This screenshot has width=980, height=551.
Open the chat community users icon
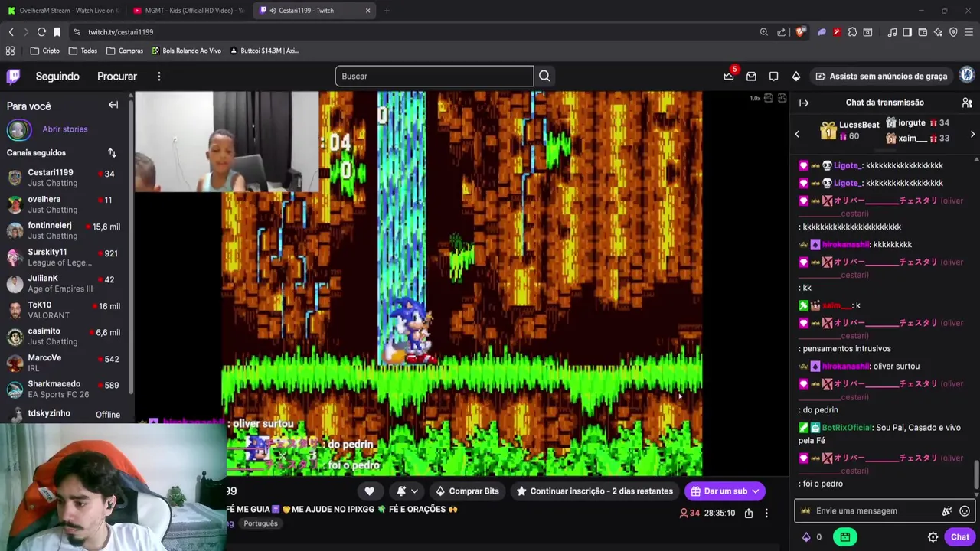(x=967, y=103)
